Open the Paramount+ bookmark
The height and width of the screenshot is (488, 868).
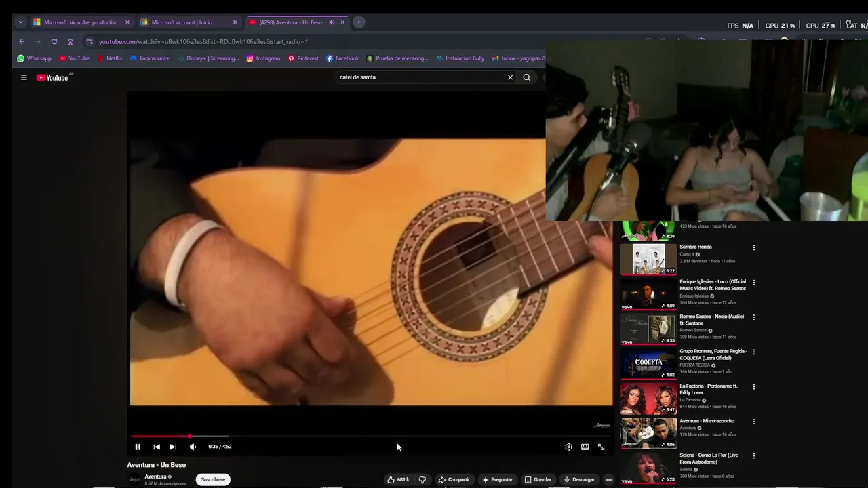[x=149, y=58]
